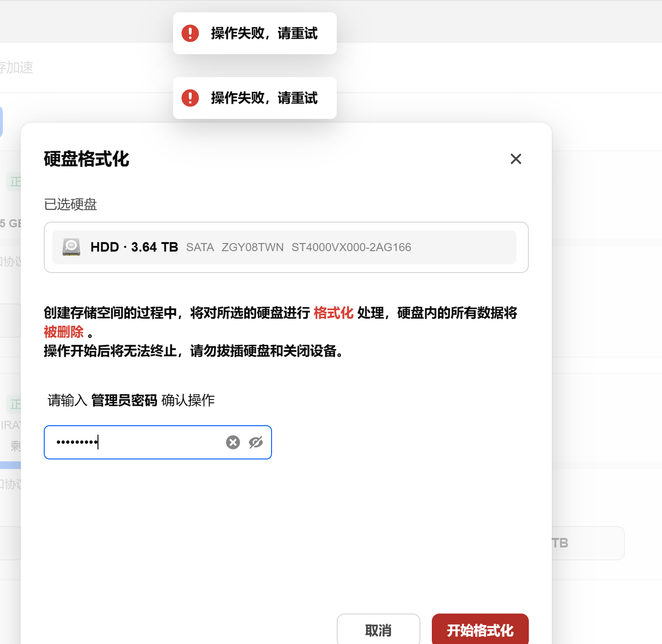Click the 取消 button
The image size is (662, 644).
point(379,630)
